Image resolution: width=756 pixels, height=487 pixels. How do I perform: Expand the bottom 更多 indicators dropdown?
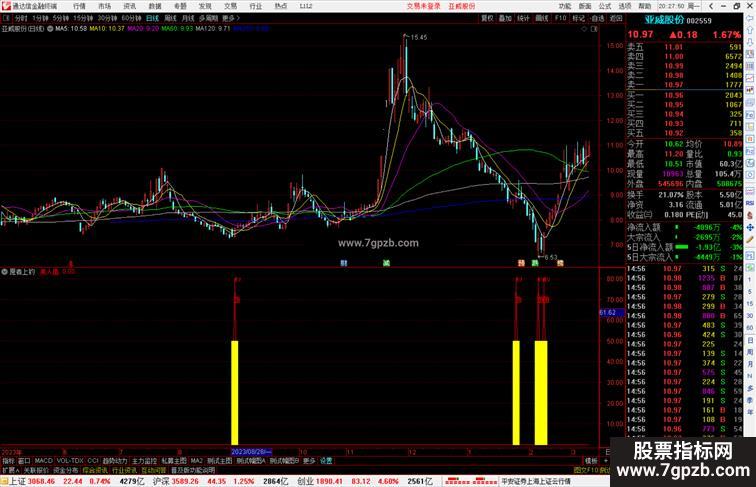(x=309, y=461)
